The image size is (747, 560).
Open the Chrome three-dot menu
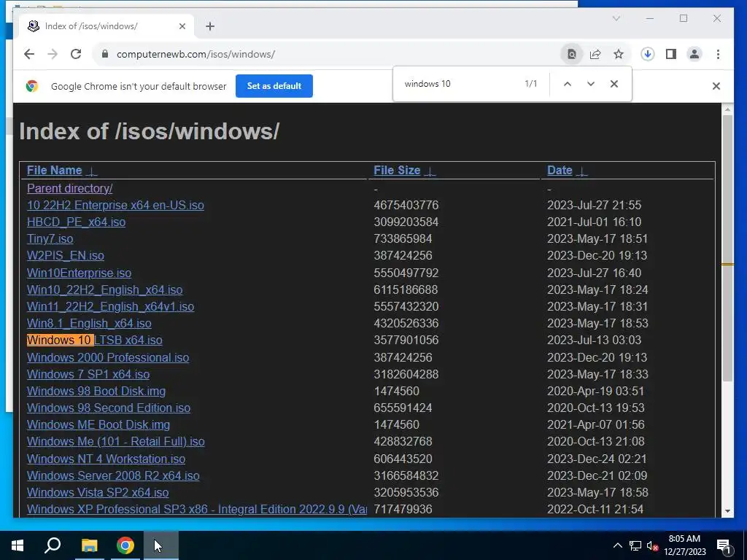[x=718, y=54]
